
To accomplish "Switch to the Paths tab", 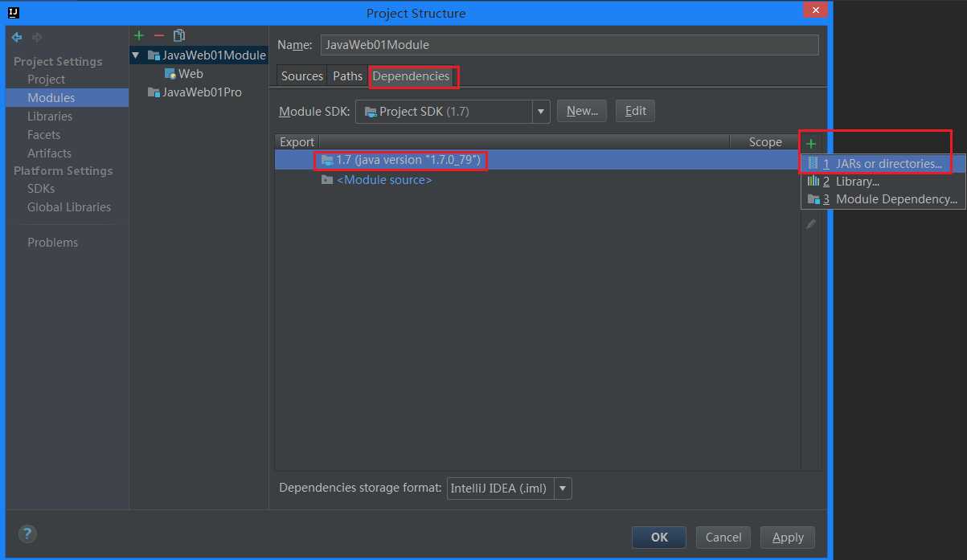I will (x=348, y=76).
